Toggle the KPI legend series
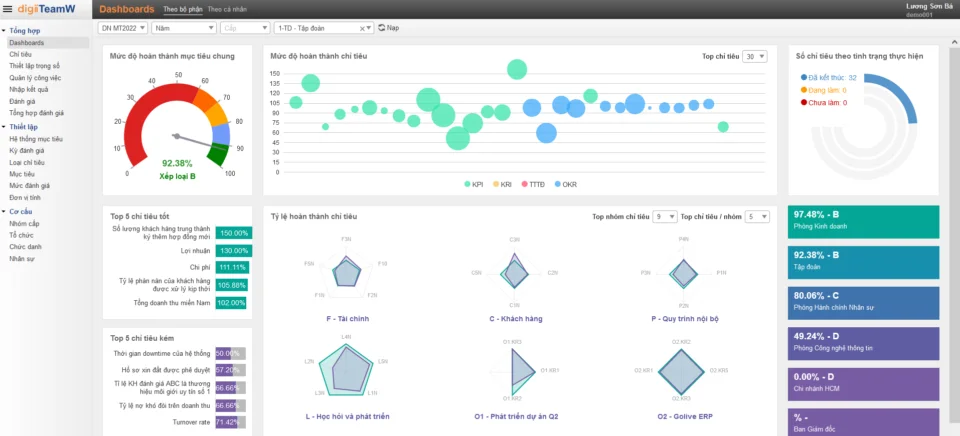Viewport: 960px width, 436px height. click(473, 184)
